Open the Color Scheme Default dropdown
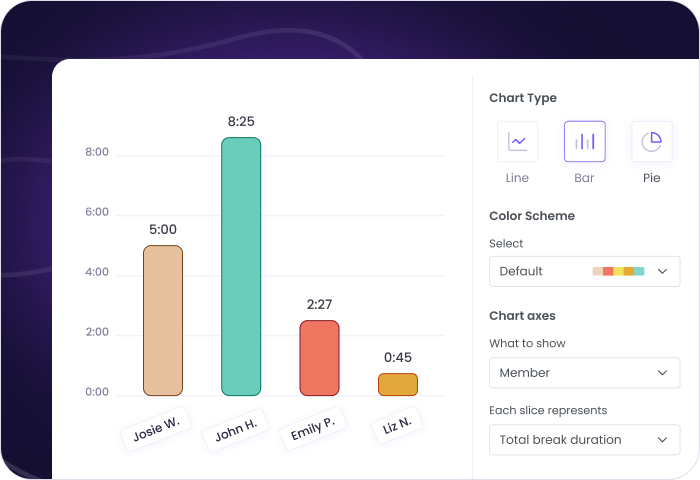Screen dimensions: 700x480 click(x=584, y=271)
